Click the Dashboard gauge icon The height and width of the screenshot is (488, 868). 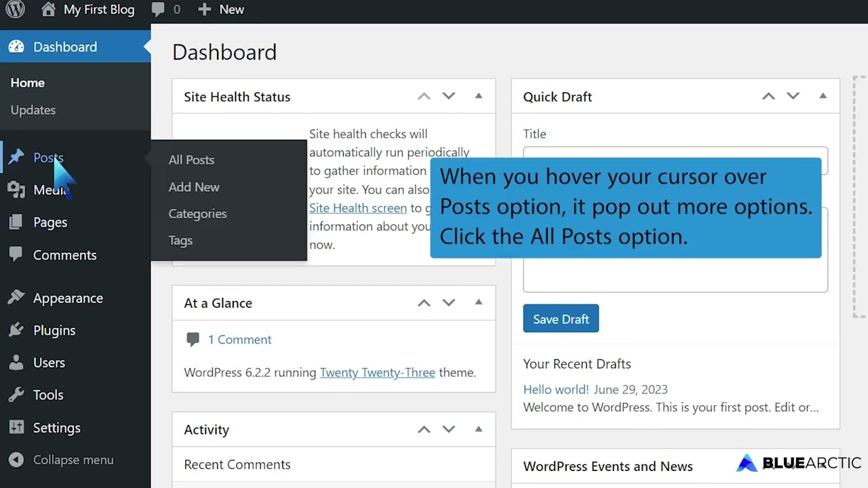[x=16, y=47]
